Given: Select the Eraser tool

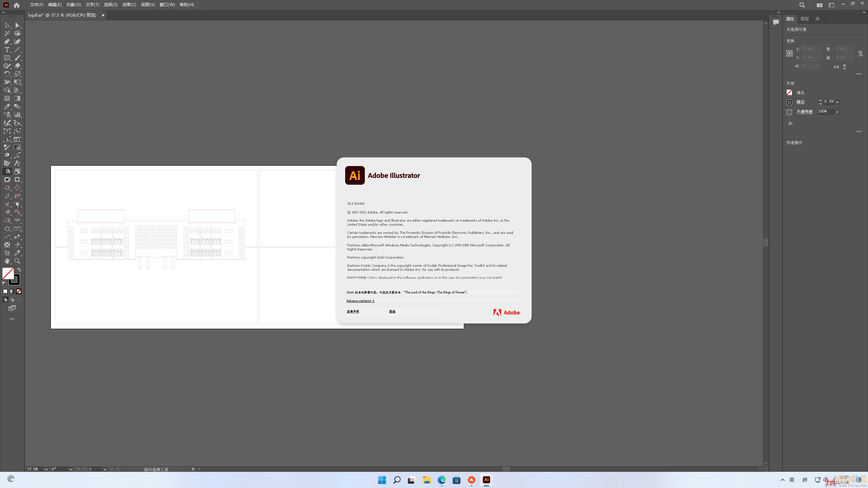Looking at the screenshot, I should [x=17, y=66].
